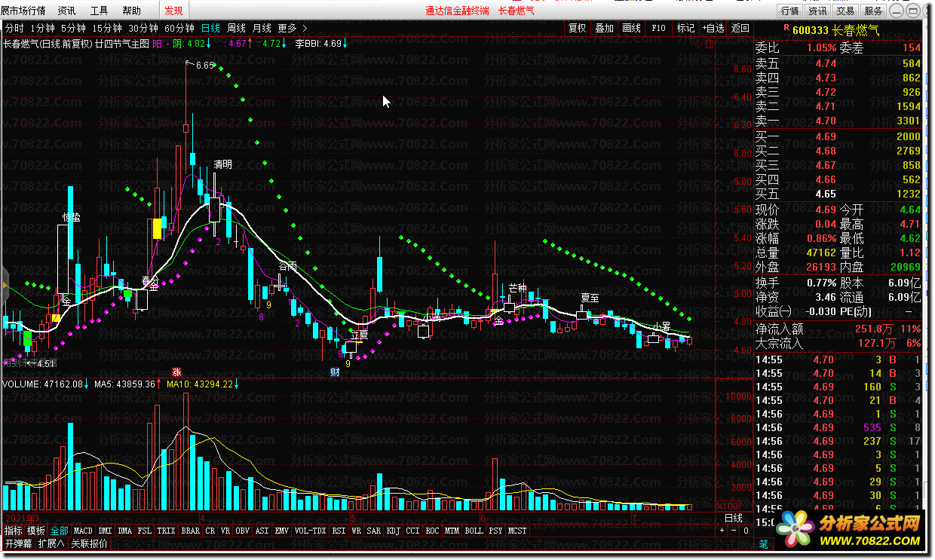Switch sub-chart to TRIX indicator
The height and width of the screenshot is (560, 935).
click(167, 531)
